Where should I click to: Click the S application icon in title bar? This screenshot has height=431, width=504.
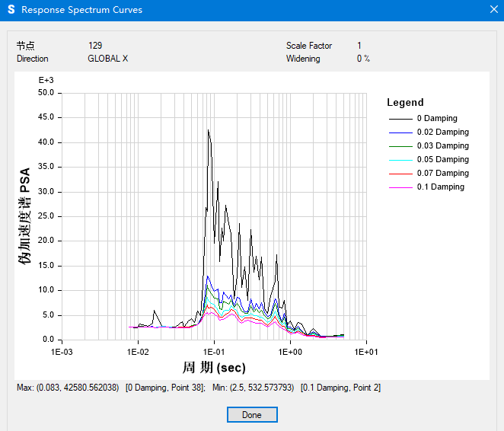click(x=11, y=10)
